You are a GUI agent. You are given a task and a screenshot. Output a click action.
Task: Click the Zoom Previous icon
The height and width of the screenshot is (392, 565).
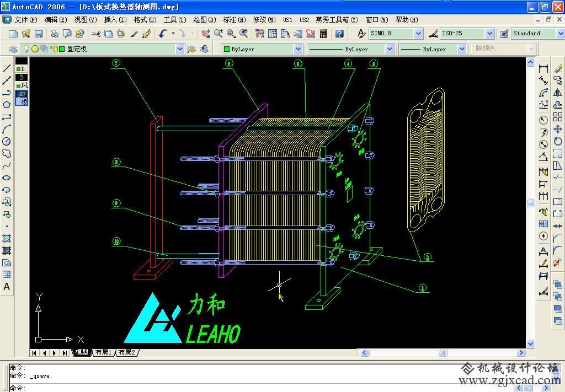pyautogui.click(x=244, y=34)
